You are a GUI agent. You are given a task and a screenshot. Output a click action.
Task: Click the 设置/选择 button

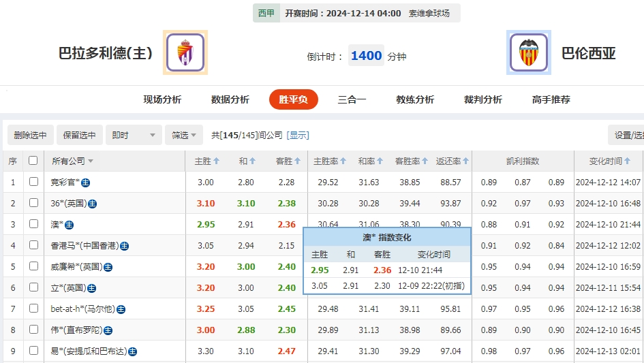[627, 135]
